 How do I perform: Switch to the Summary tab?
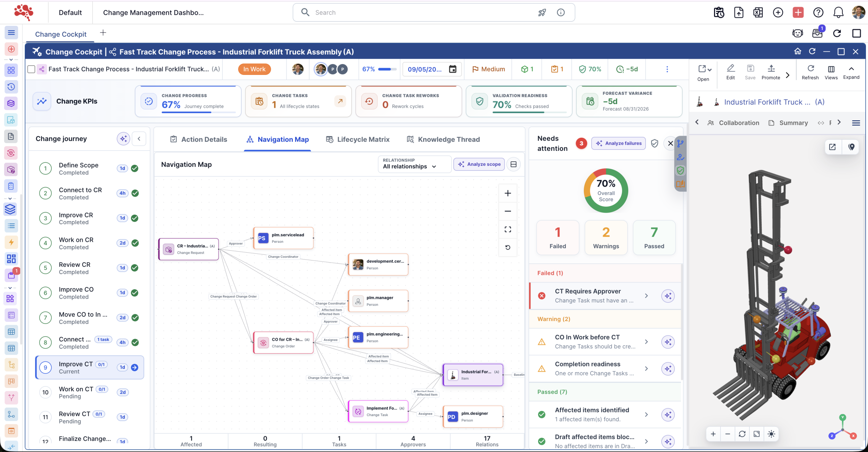(788, 123)
